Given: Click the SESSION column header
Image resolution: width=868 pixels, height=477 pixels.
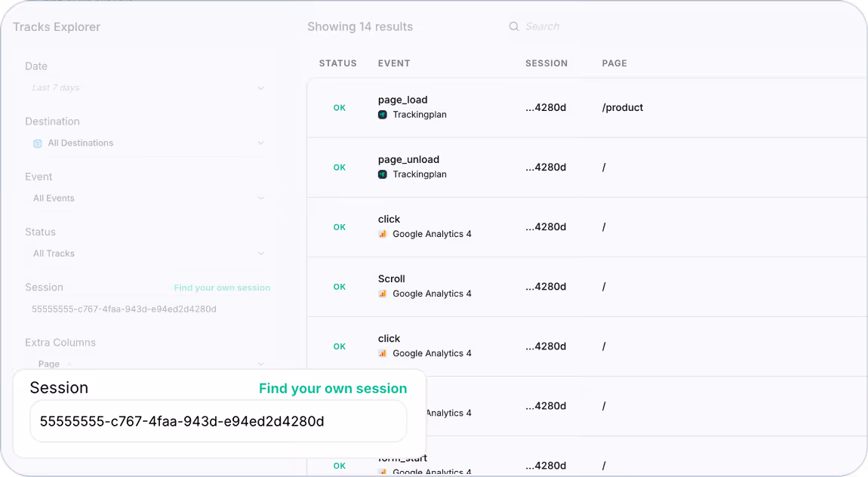Looking at the screenshot, I should [546, 63].
